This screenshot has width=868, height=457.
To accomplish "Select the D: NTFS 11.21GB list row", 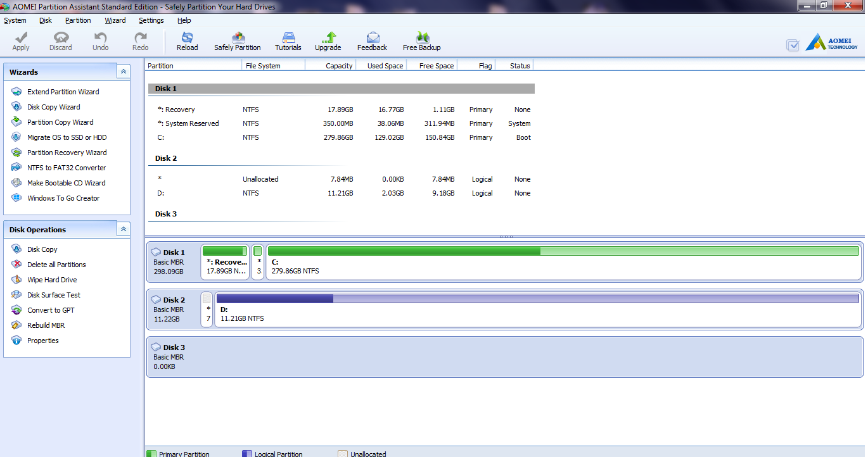I will coord(341,193).
